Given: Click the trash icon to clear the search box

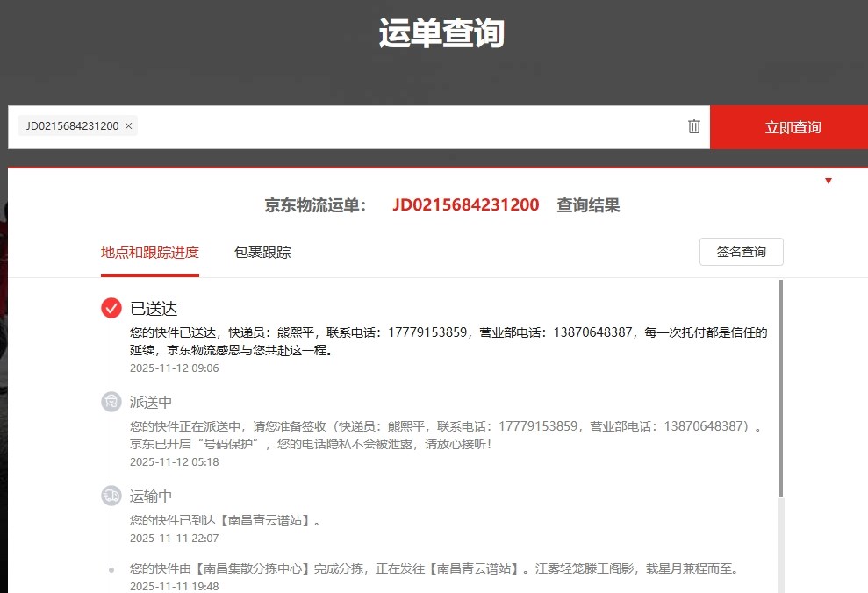Looking at the screenshot, I should pyautogui.click(x=694, y=126).
